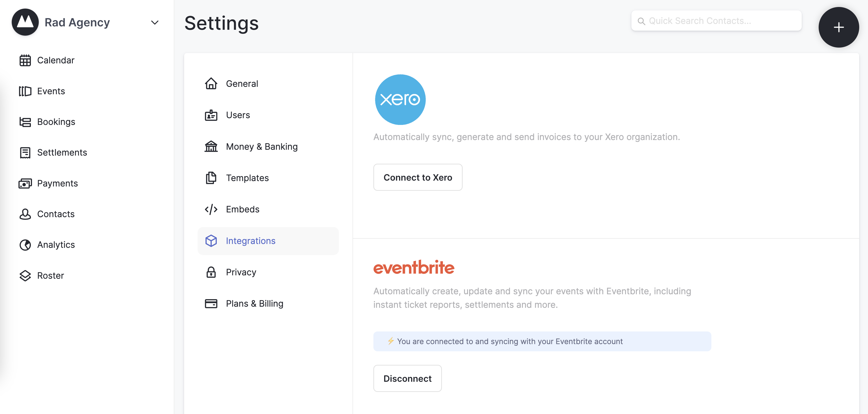Viewport: 868px width, 414px height.
Task: Click the Payments cash icon
Action: click(25, 183)
